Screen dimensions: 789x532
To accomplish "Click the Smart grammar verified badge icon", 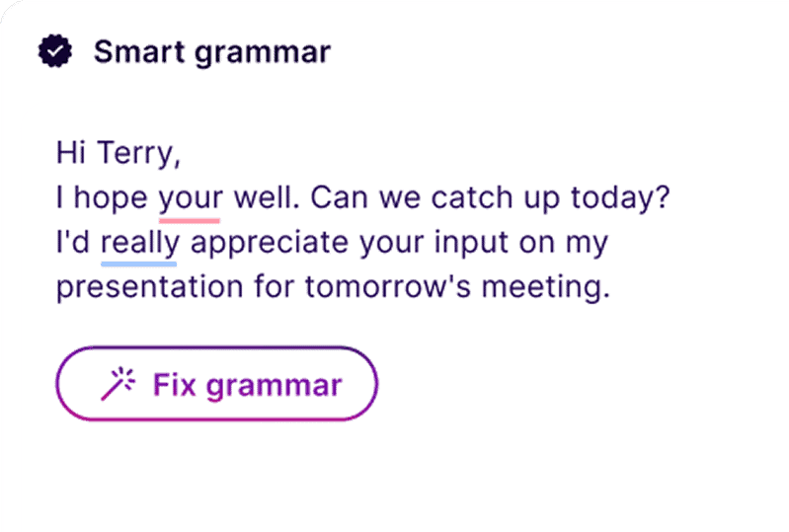I will coord(55,51).
